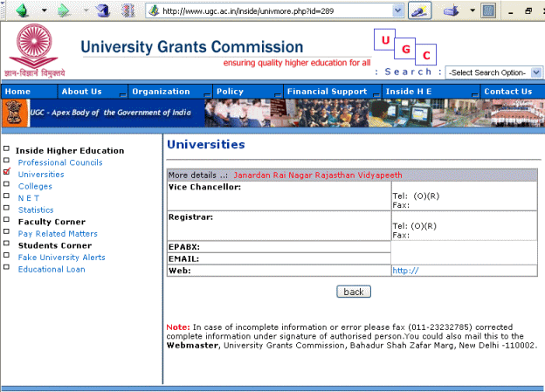The image size is (545, 392).
Task: Click the 'Faculty Corner' sidebar heading
Action: [52, 222]
